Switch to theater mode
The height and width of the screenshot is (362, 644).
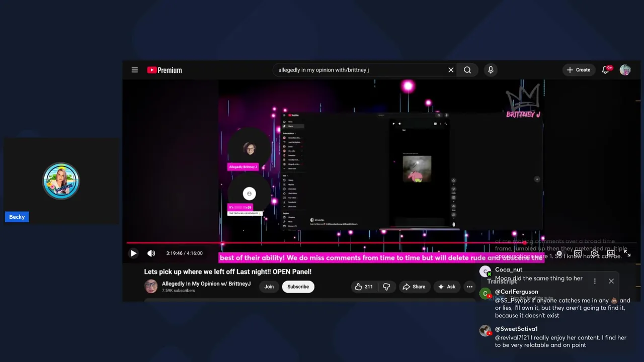611,253
